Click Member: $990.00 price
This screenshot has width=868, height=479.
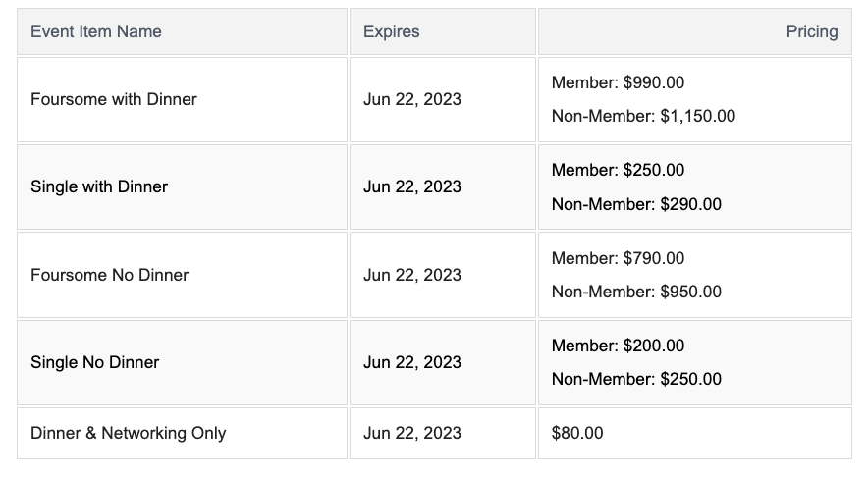[618, 82]
